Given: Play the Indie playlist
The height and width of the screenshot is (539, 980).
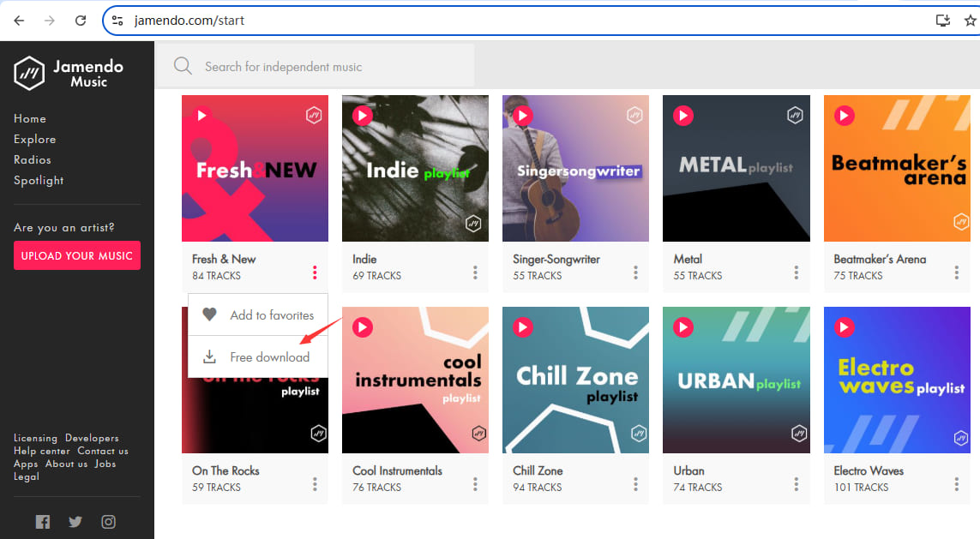Looking at the screenshot, I should (363, 116).
